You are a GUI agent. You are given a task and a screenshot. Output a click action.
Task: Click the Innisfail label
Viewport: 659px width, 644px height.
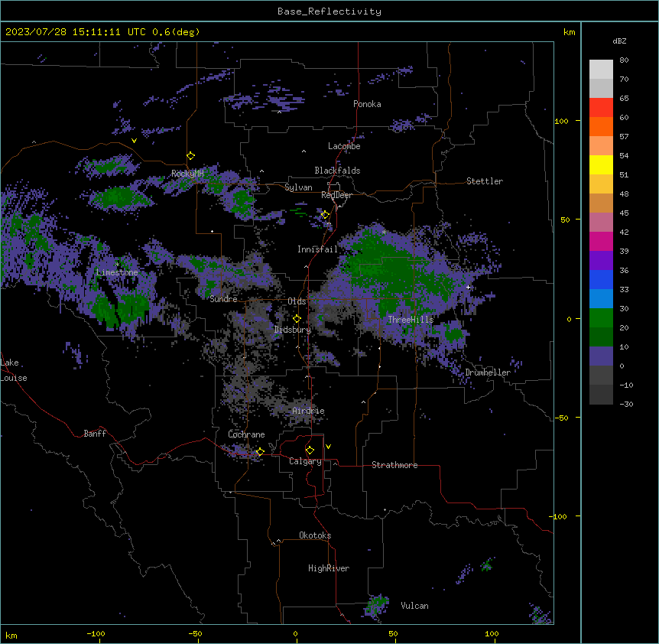(x=317, y=249)
